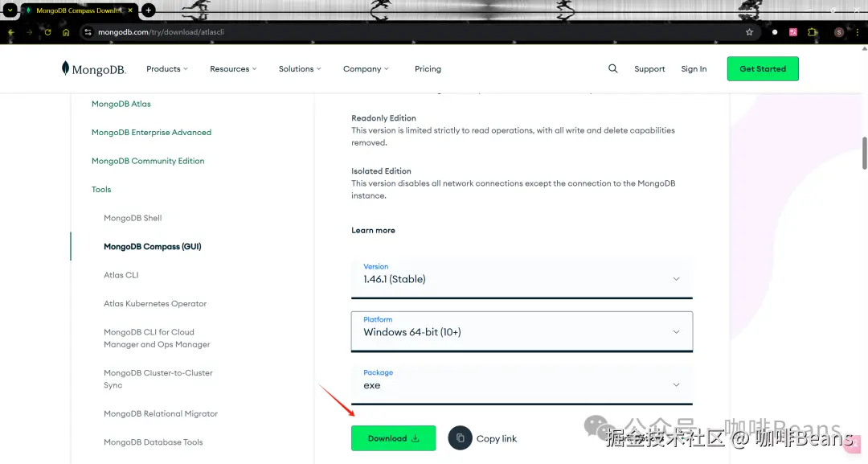The image size is (868, 464).
Task: Bookmark page with star icon
Action: 750,32
